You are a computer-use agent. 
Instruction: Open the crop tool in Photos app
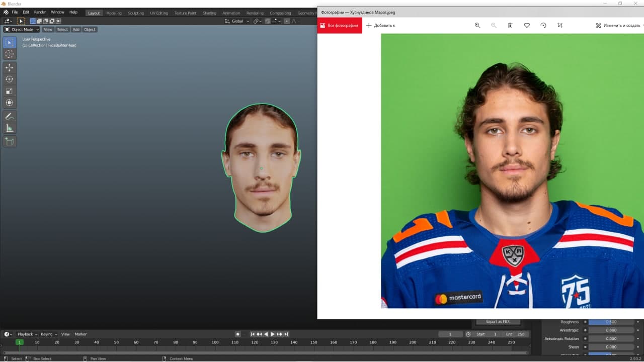pos(560,25)
